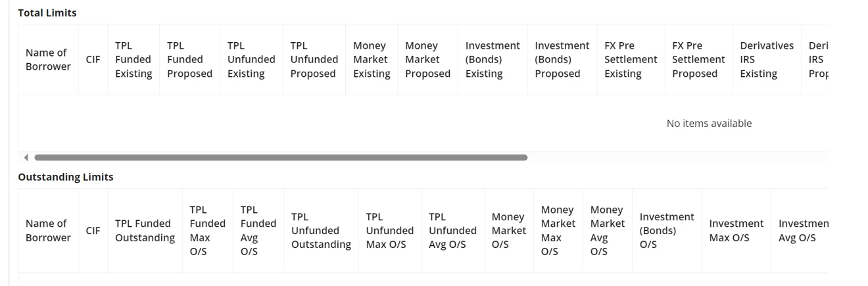868x286 pixels.
Task: Select Money Market Existing column header
Action: coord(372,60)
